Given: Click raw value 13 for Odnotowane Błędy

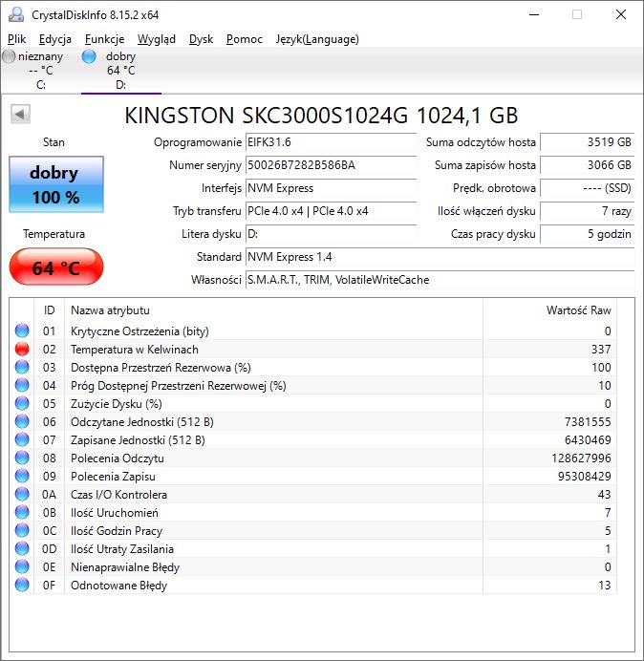Looking at the screenshot, I should click(605, 586).
